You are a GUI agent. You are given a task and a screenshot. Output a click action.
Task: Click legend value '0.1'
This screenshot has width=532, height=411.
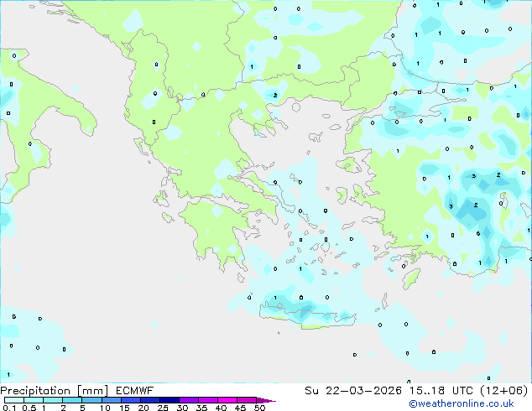tap(10, 408)
